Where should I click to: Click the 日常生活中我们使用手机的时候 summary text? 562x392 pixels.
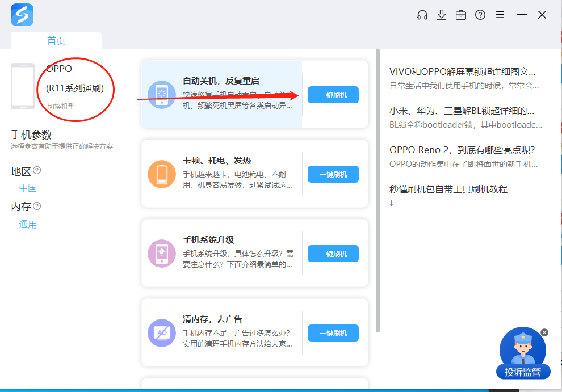click(464, 86)
